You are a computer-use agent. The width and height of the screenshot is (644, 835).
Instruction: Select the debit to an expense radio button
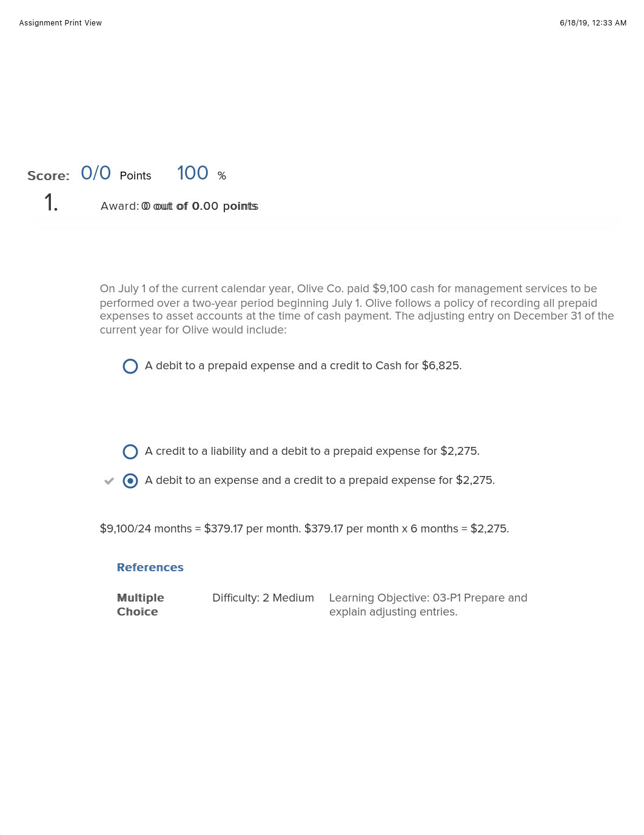(130, 481)
